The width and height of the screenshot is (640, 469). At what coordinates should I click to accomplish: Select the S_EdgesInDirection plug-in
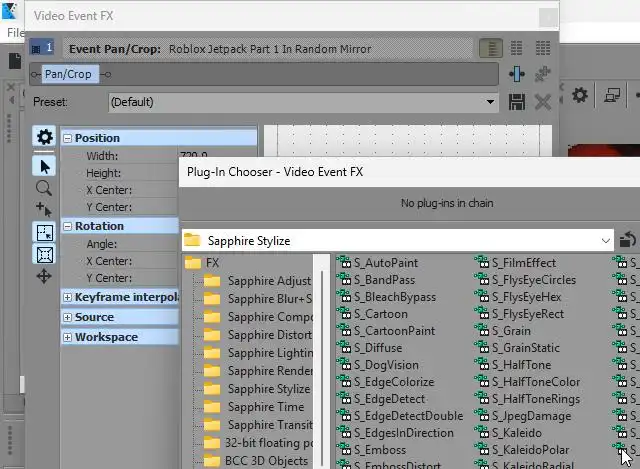pyautogui.click(x=396, y=433)
